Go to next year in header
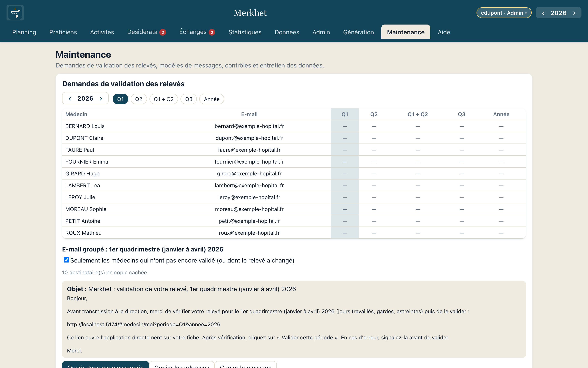Screen dimensions: 588x368 574,13
